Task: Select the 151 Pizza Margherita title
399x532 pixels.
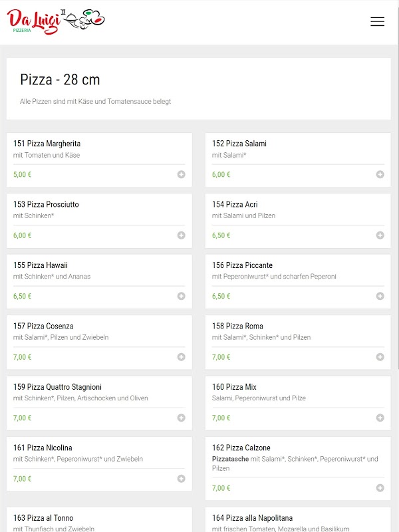Action: [x=47, y=144]
